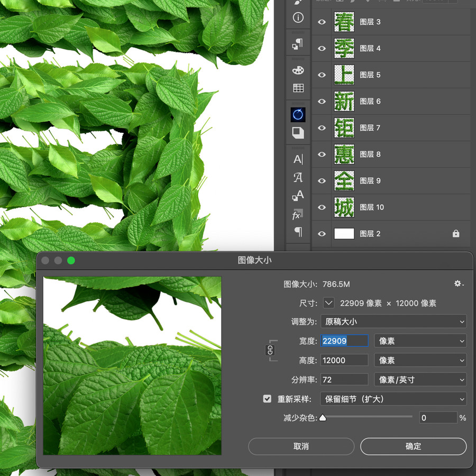Adjust the 减少杂色 slider handle
Screen dimensions: 476x476
tap(323, 418)
